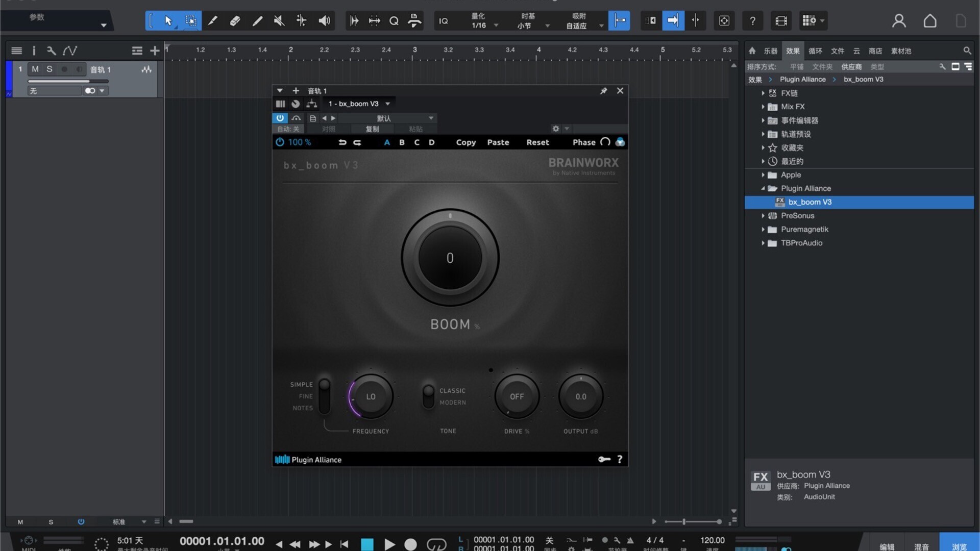Collapse the Plugin Alliance folder
This screenshot has width=980, height=551.
point(763,188)
